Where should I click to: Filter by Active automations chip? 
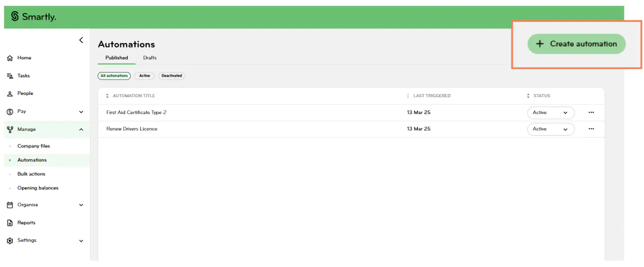(144, 76)
